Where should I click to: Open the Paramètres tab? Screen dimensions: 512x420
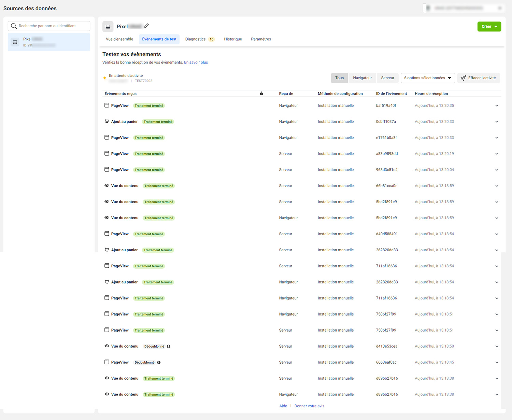pos(261,39)
